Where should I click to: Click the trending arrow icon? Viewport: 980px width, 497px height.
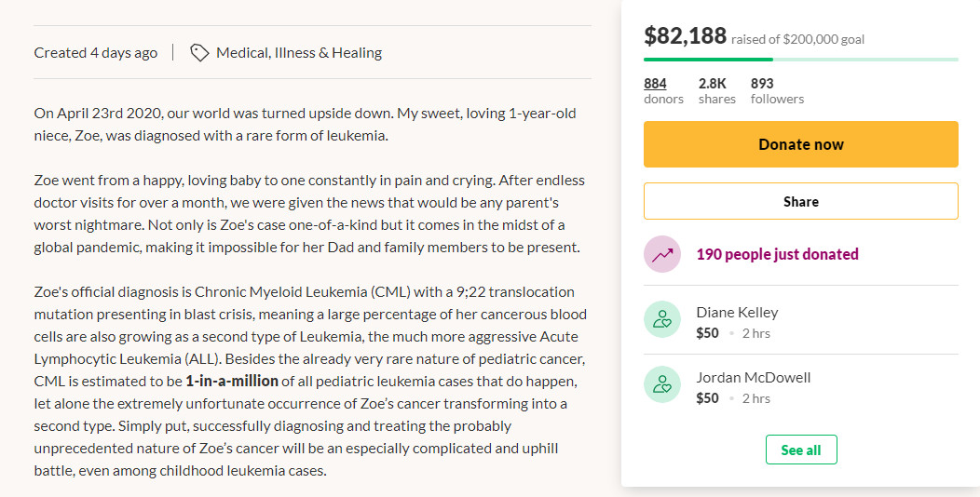662,255
